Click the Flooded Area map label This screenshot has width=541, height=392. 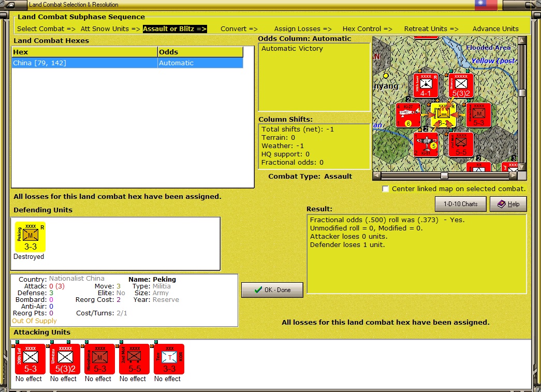pos(488,48)
